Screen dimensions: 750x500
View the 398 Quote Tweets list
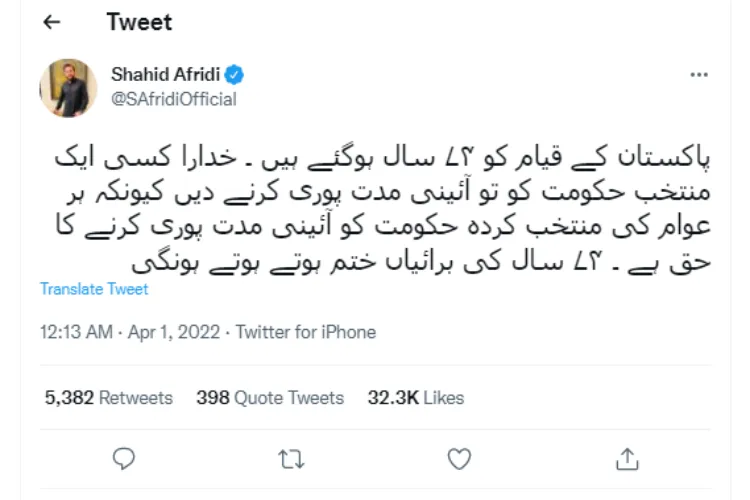tap(270, 397)
